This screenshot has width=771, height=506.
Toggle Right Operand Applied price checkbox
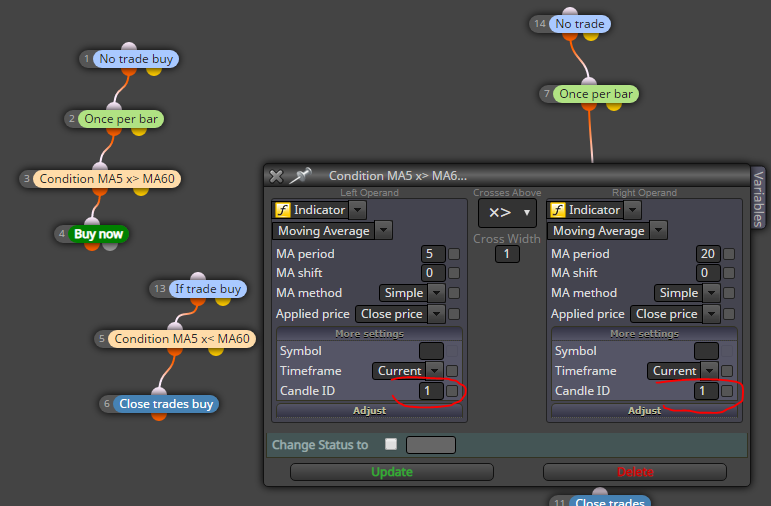click(729, 314)
